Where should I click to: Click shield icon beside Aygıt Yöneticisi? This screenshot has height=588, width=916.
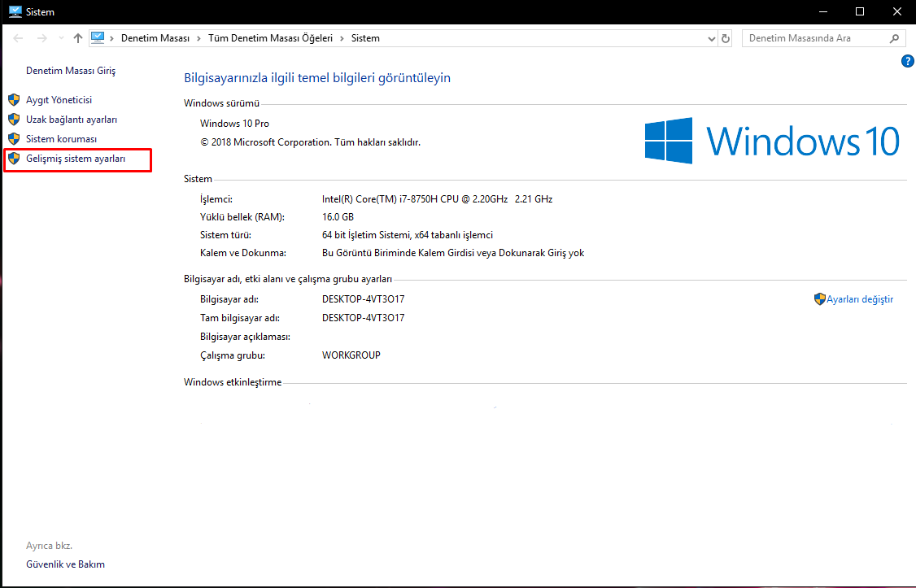14,100
